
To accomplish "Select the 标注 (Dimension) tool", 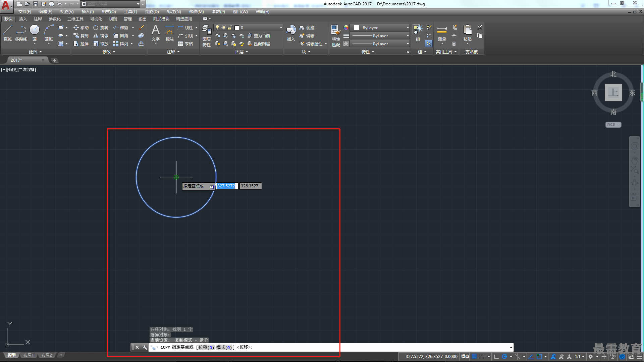I will coord(170,33).
